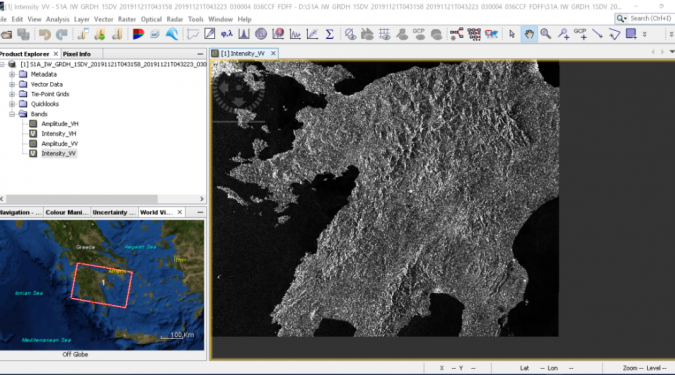Select the arrow selection tool
675x375 pixels.
511,34
